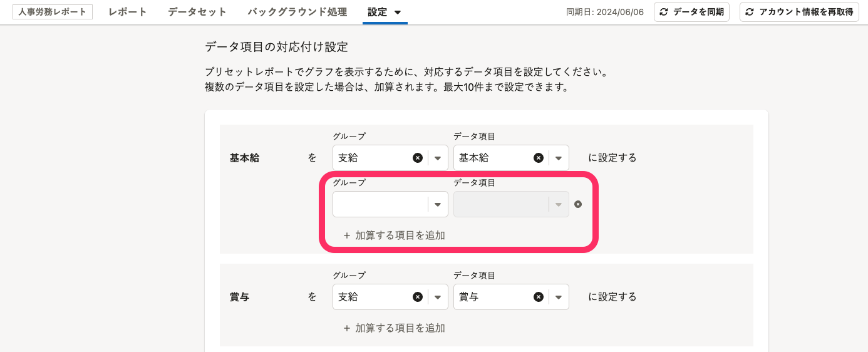
Task: Expand the 賞与 data item dropdown
Action: click(559, 297)
